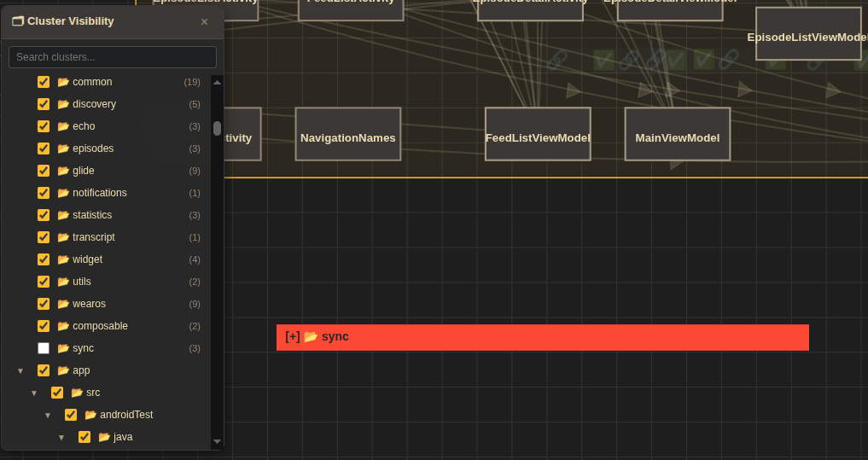The width and height of the screenshot is (868, 460).
Task: Click the folder icon on red sync bar
Action: [x=311, y=336]
